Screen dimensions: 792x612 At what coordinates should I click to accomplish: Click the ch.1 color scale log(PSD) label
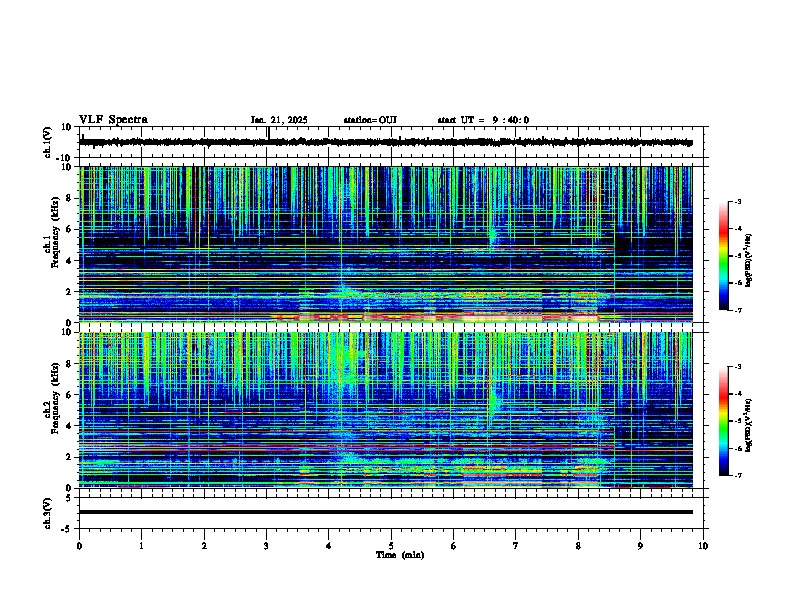[749, 261]
